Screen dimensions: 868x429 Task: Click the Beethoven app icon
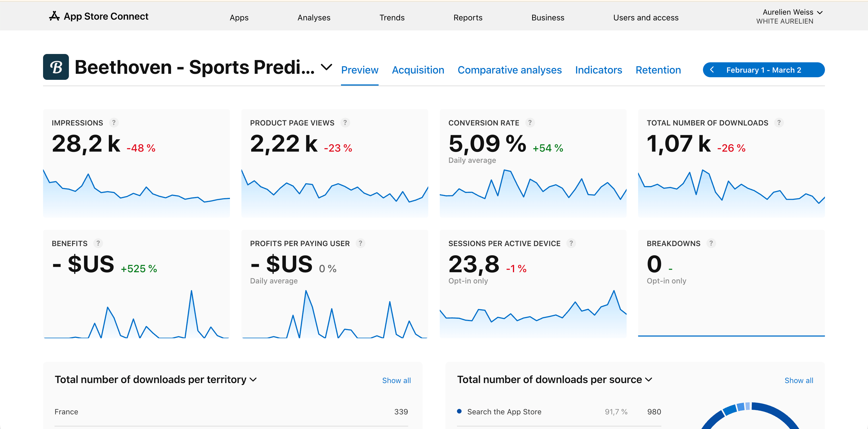56,67
